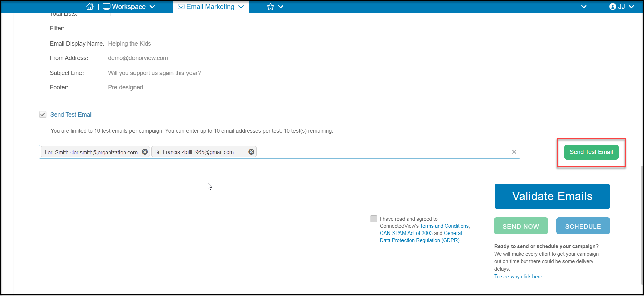Image resolution: width=644 pixels, height=296 pixels.
Task: Click the green Send Test Email button
Action: tap(591, 152)
